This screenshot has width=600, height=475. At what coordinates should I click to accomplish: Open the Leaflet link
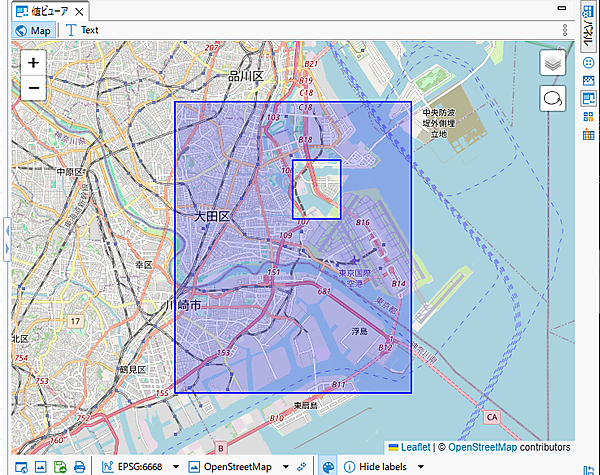[x=415, y=447]
